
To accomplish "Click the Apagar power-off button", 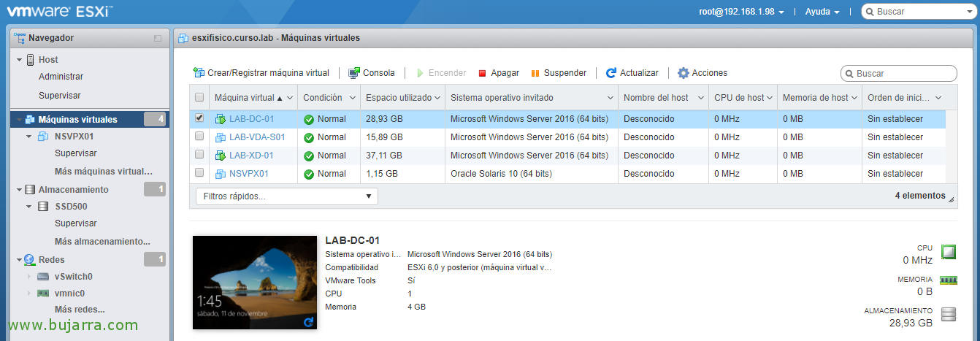I will [x=498, y=73].
